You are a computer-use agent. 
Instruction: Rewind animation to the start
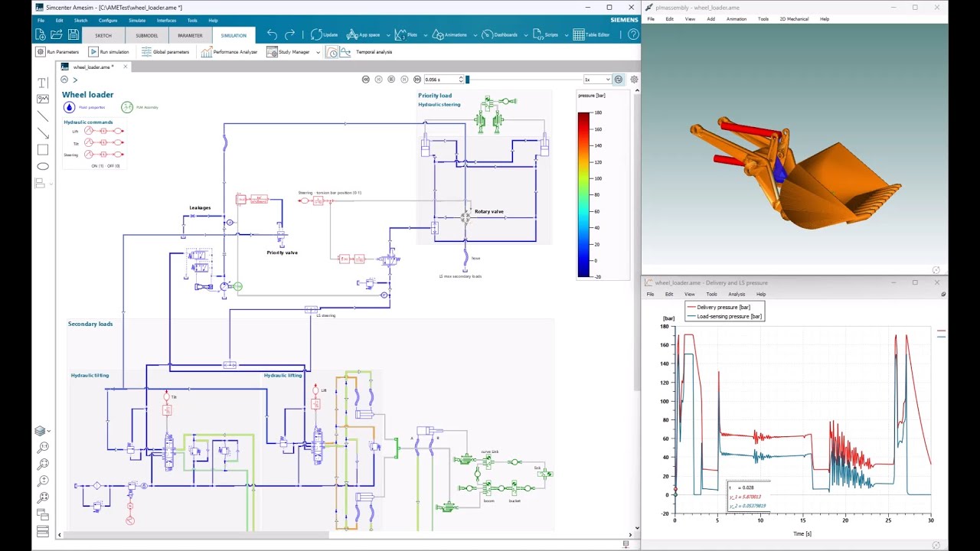coord(366,80)
